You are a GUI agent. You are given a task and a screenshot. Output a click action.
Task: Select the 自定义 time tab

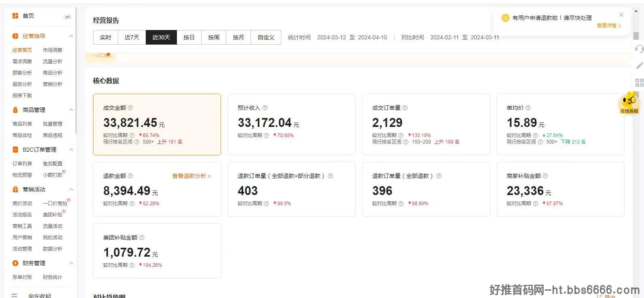[x=266, y=37]
